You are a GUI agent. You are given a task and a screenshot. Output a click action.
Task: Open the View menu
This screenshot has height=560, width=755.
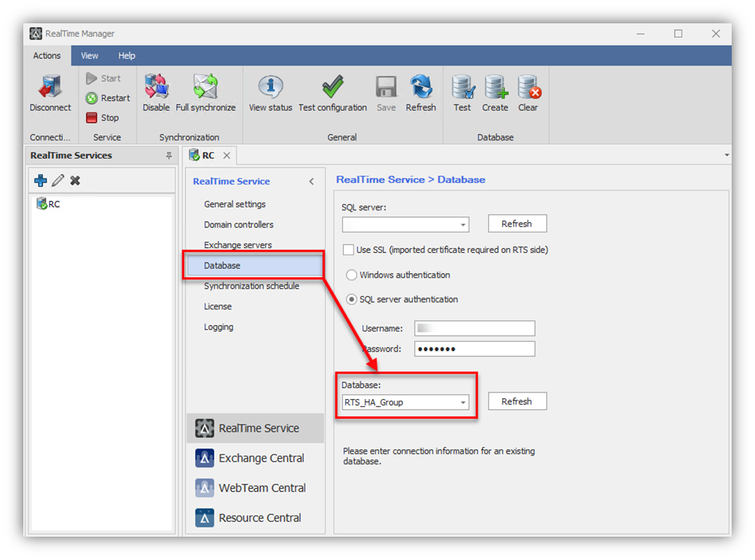tap(90, 56)
